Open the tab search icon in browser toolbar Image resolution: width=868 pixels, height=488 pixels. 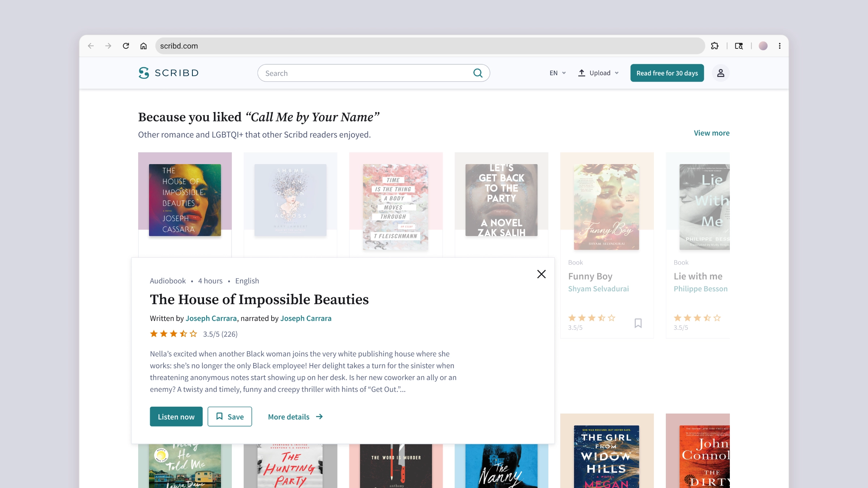(x=739, y=46)
